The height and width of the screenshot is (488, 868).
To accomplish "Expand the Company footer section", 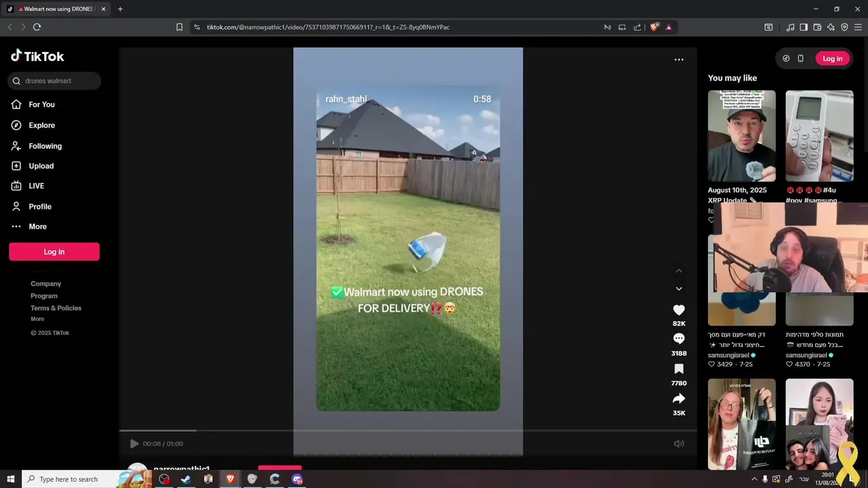I will (x=45, y=284).
